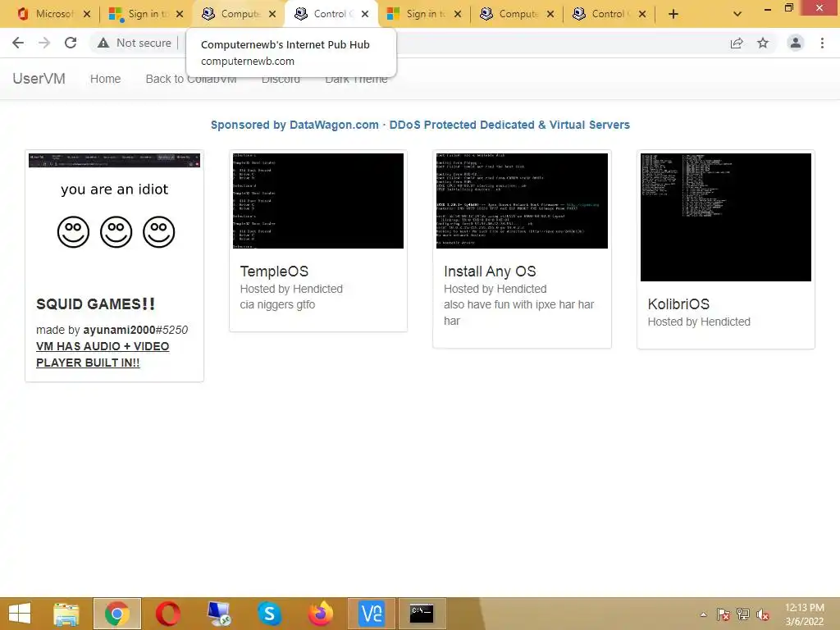Click the browser forward arrow
The image size is (840, 630).
click(x=44, y=43)
